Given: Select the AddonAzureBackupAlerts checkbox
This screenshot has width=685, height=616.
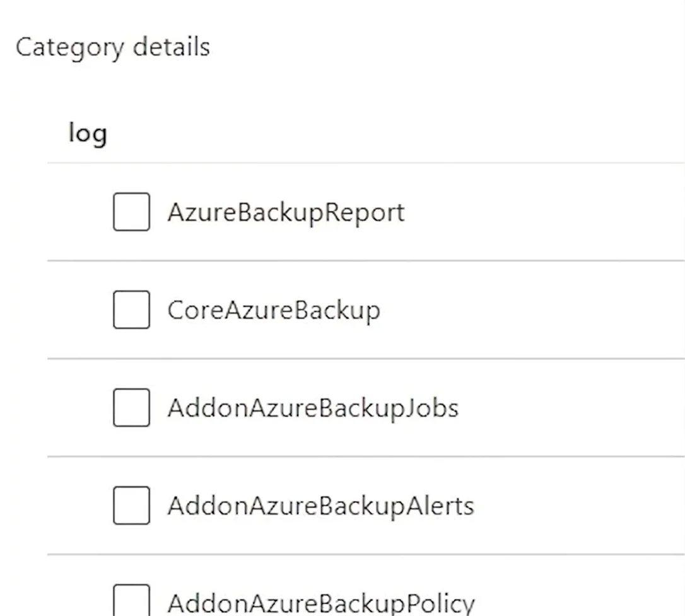Looking at the screenshot, I should pos(131,506).
